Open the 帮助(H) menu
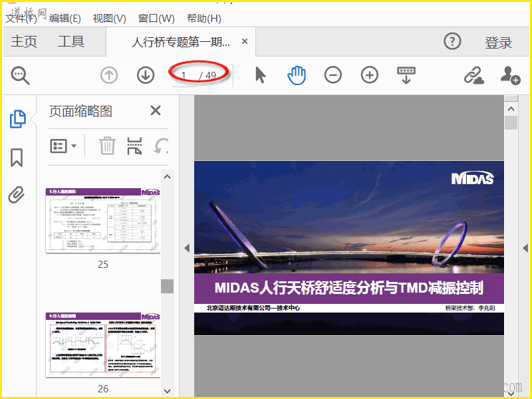 coord(204,19)
